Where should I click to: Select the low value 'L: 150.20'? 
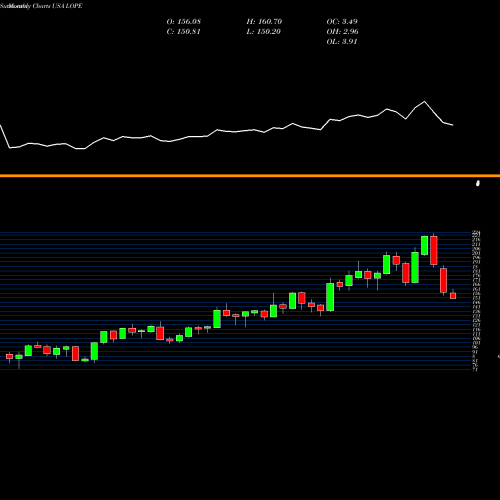click(264, 32)
